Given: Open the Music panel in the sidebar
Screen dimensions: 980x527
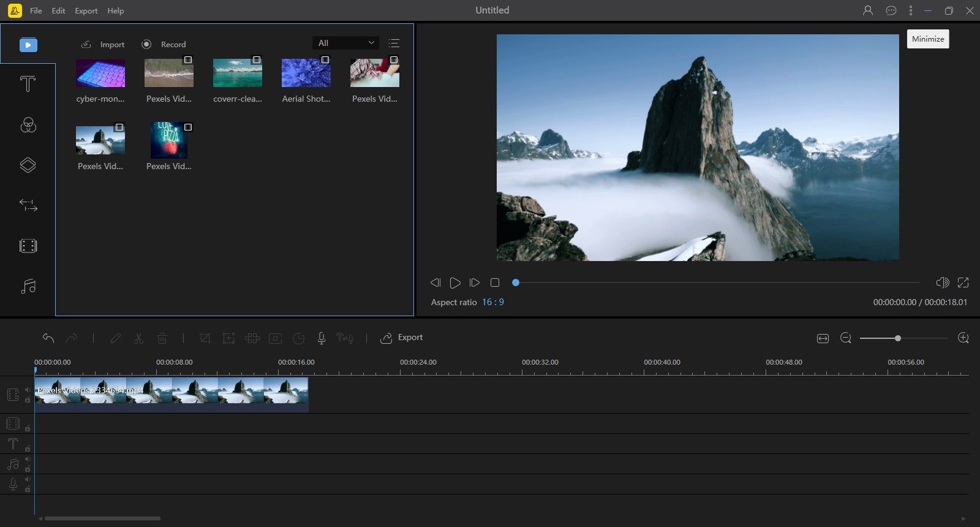Looking at the screenshot, I should (x=28, y=286).
